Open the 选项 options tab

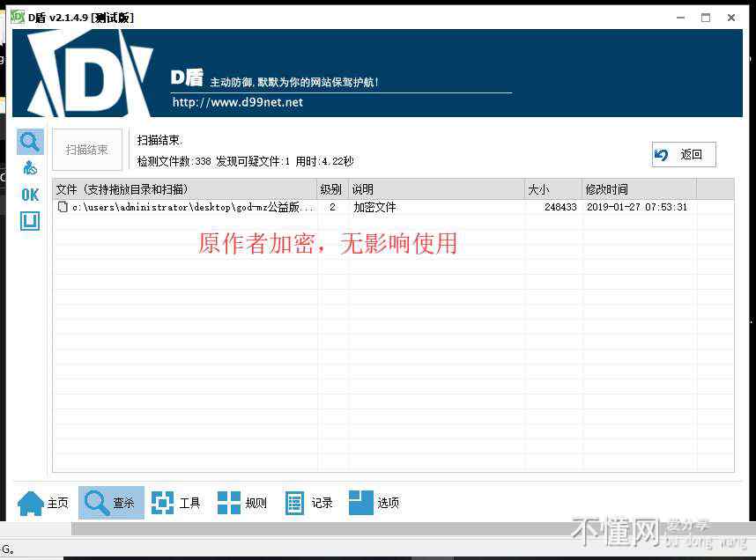(374, 503)
